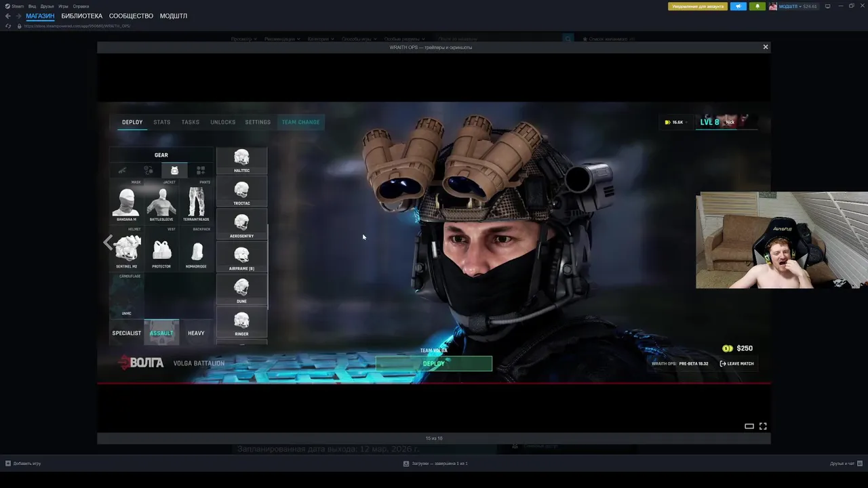Open the МАГАЗИН store tab
The width and height of the screenshot is (868, 488).
(40, 16)
